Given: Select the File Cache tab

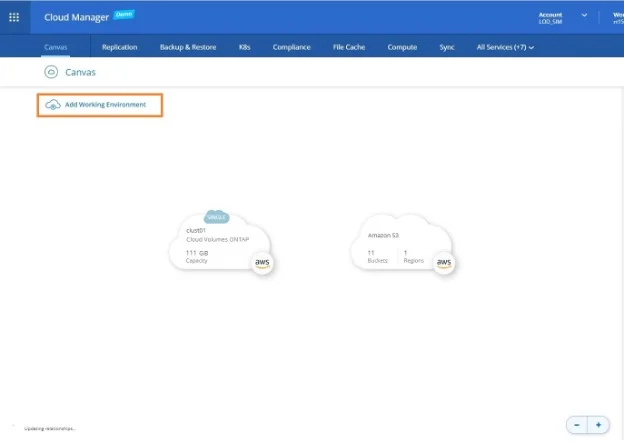Looking at the screenshot, I should [348, 47].
